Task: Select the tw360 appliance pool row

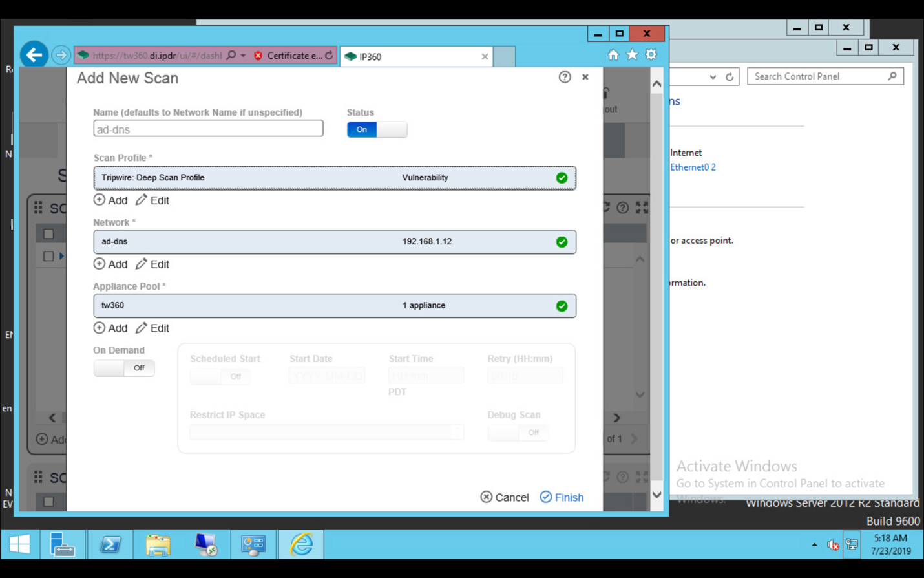Action: coord(335,306)
